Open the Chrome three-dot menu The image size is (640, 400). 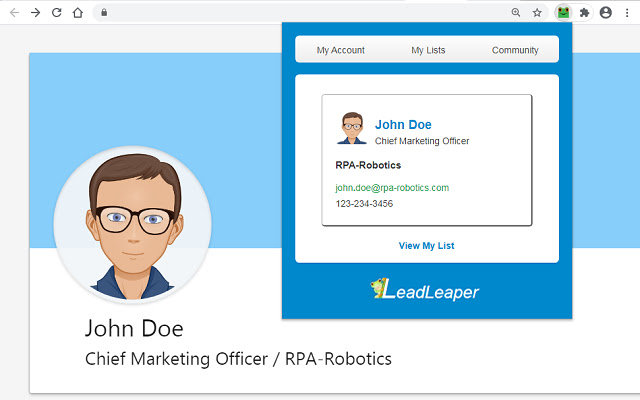click(x=627, y=13)
